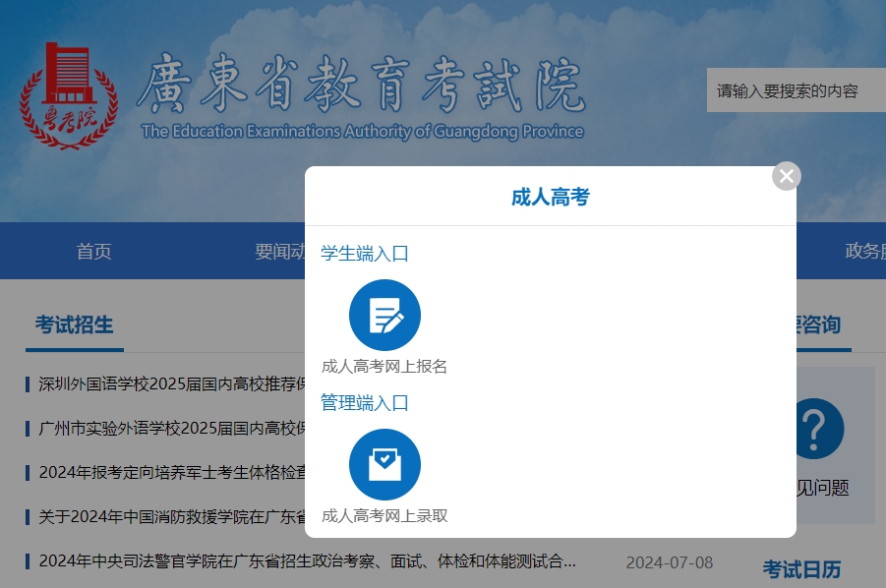Switch to the 考试招生 tab

click(74, 324)
